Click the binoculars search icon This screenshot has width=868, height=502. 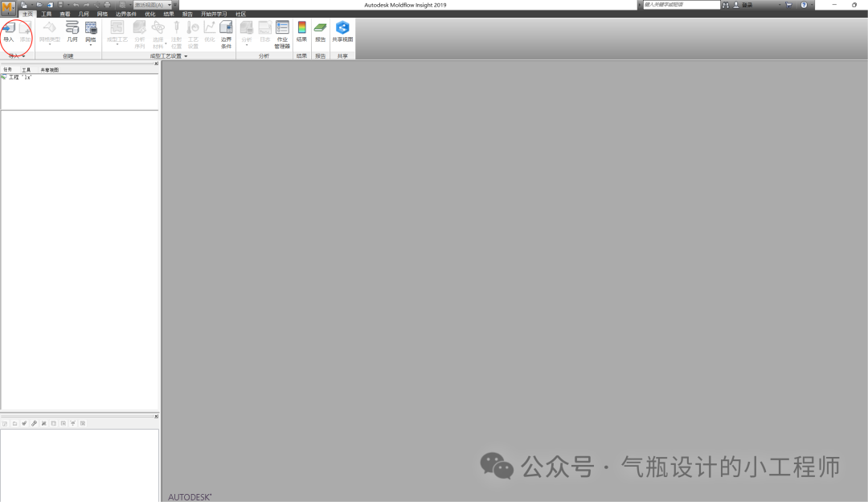pos(726,5)
